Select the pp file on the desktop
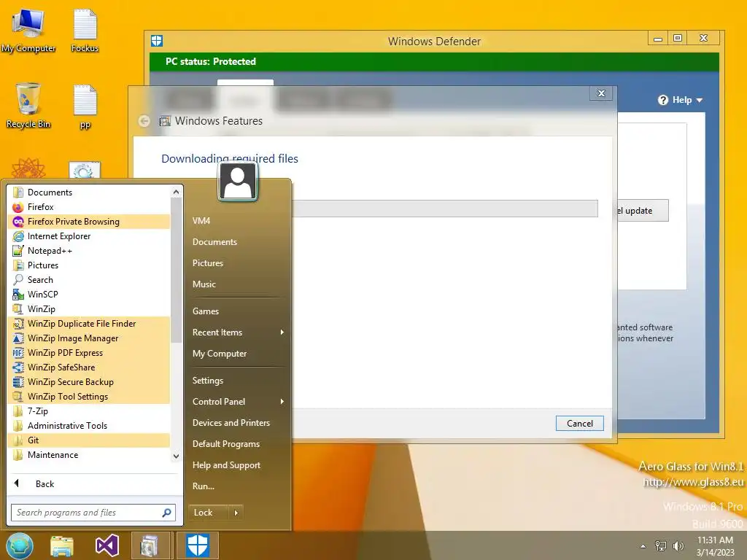Screen dimensions: 747x560 (x=85, y=106)
